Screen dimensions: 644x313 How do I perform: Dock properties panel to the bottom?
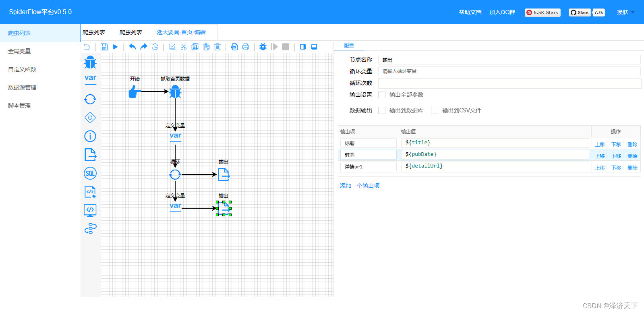click(x=314, y=47)
